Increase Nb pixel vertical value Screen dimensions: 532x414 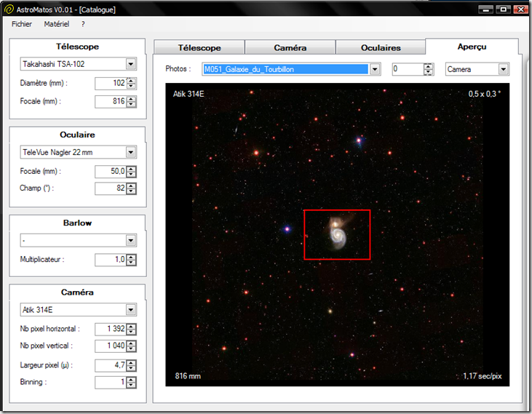(x=131, y=343)
